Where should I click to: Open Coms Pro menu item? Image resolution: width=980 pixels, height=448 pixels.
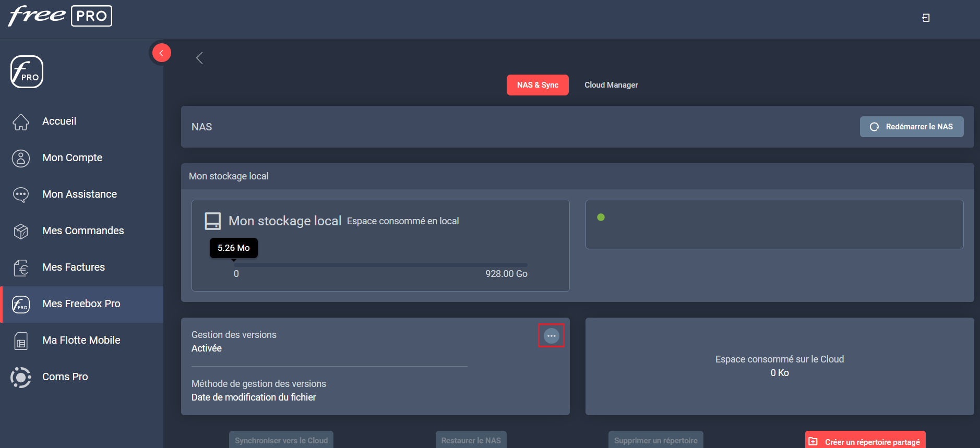pyautogui.click(x=81, y=377)
